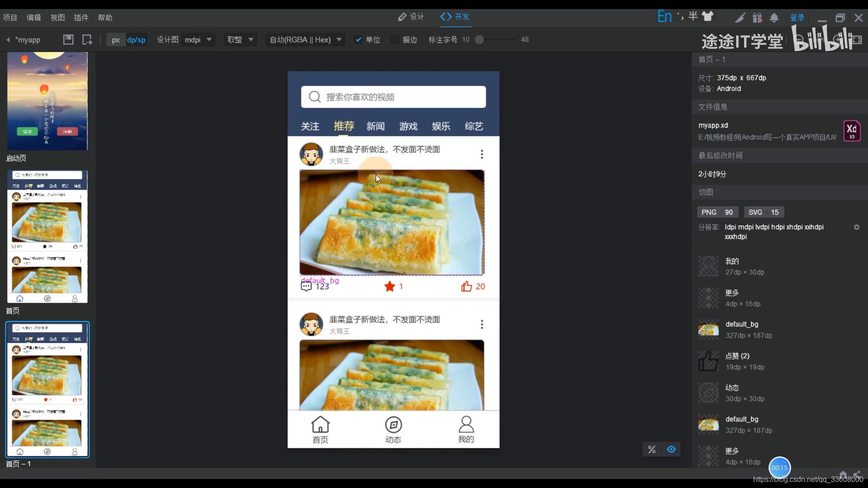Switch units to dp/sp
Image resolution: width=868 pixels, height=488 pixels.
pos(136,40)
